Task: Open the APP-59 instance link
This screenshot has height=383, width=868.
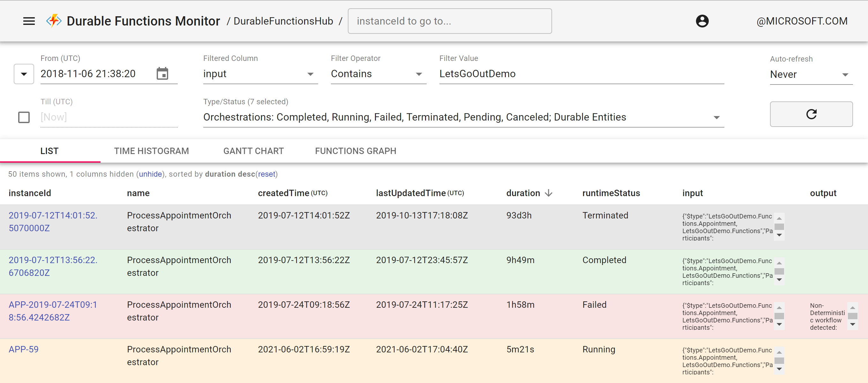Action: tap(24, 349)
